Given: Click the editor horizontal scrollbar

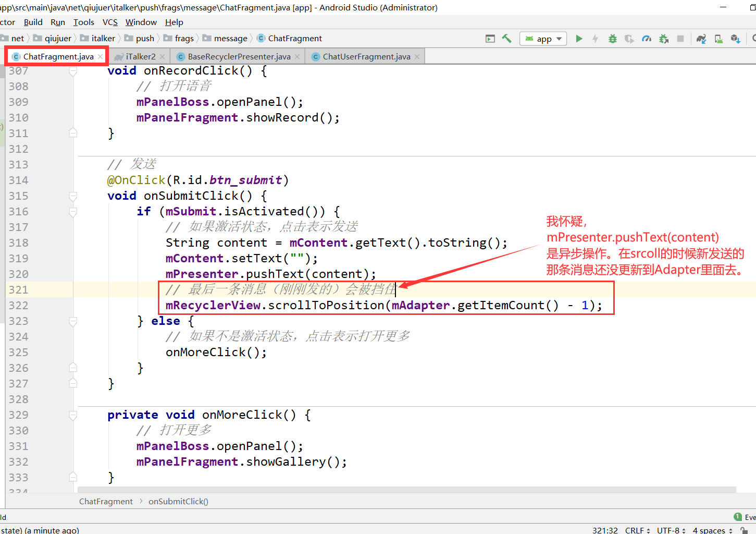Looking at the screenshot, I should coord(406,490).
